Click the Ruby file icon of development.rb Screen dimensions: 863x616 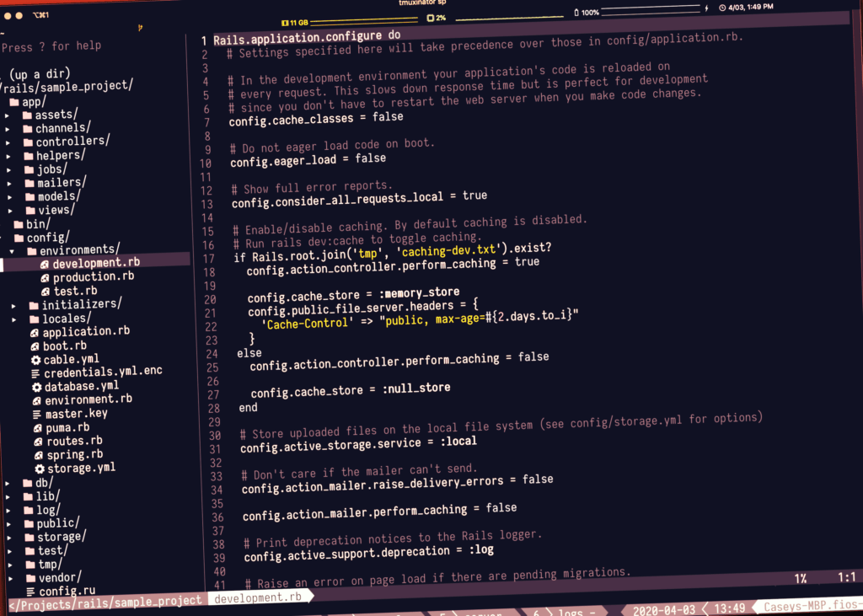point(45,265)
